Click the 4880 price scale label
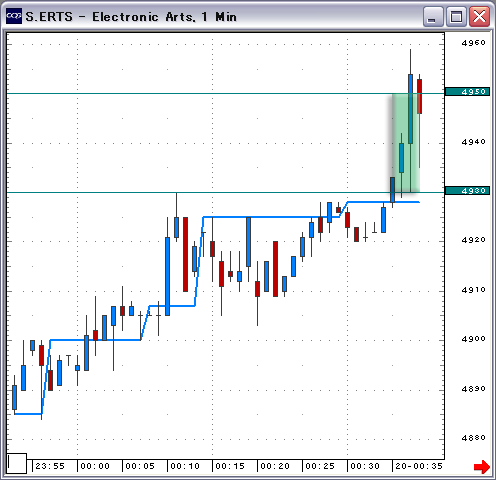496x480 pixels. tap(474, 437)
